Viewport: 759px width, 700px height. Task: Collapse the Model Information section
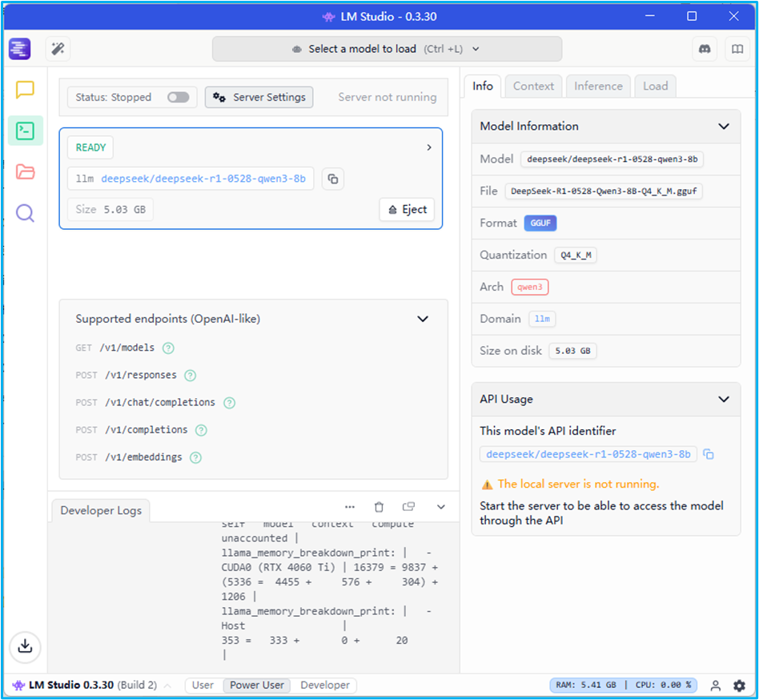[724, 127]
